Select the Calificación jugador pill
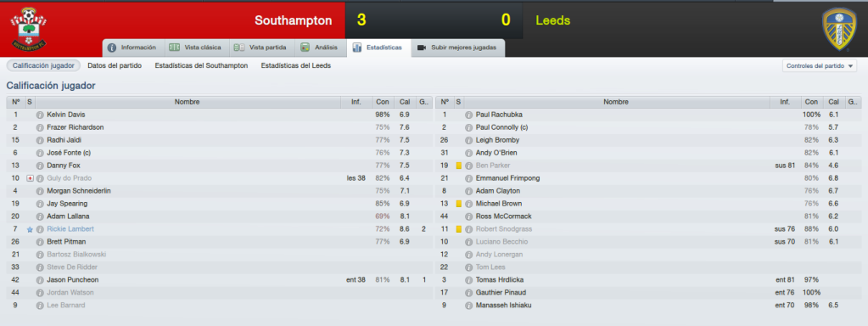 [x=44, y=65]
